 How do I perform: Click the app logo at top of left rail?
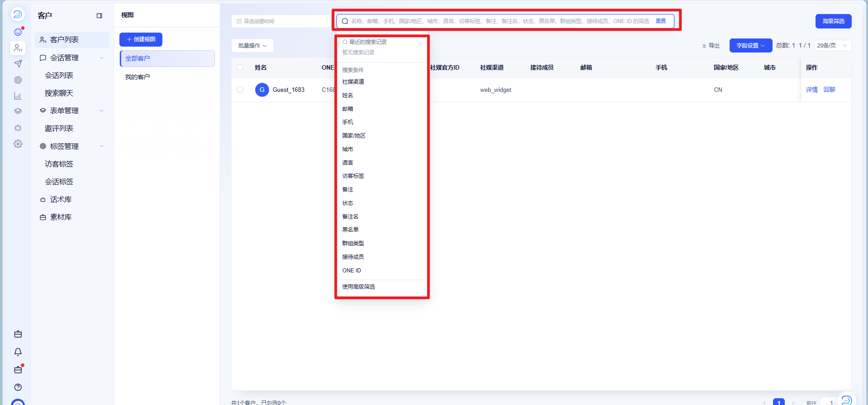[x=18, y=14]
